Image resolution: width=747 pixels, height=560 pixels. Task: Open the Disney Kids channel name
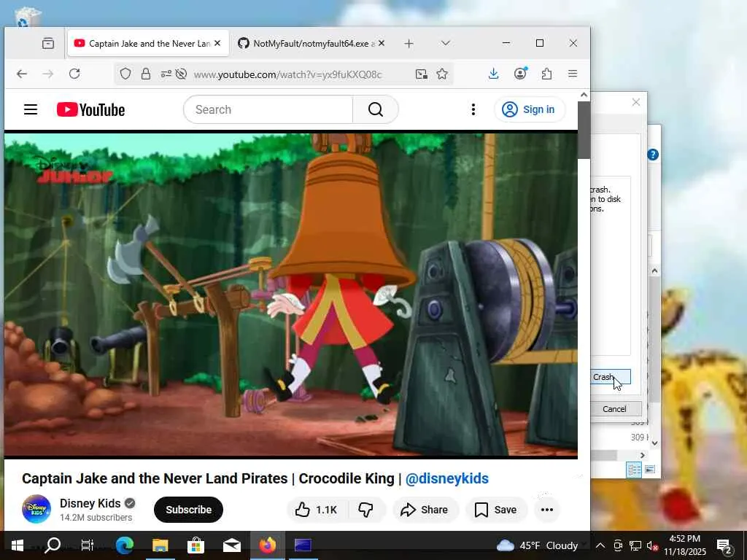pyautogui.click(x=90, y=503)
